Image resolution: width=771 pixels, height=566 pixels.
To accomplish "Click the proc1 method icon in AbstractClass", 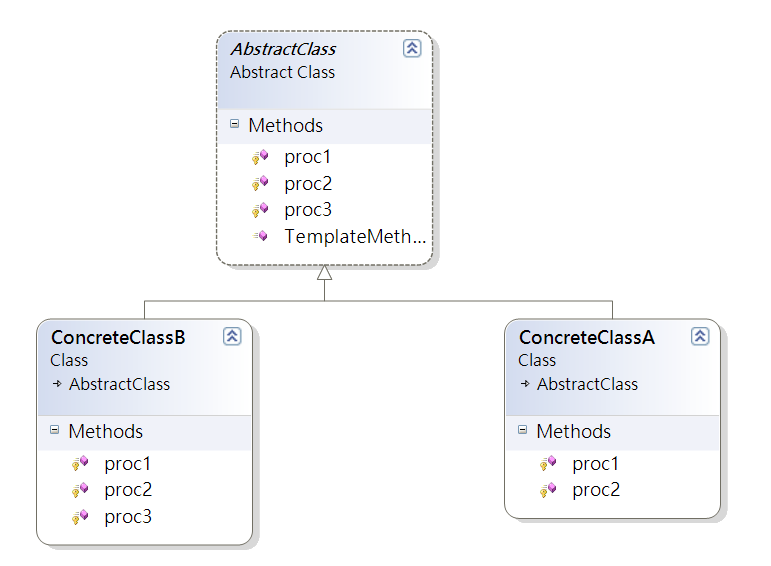I will click(260, 157).
